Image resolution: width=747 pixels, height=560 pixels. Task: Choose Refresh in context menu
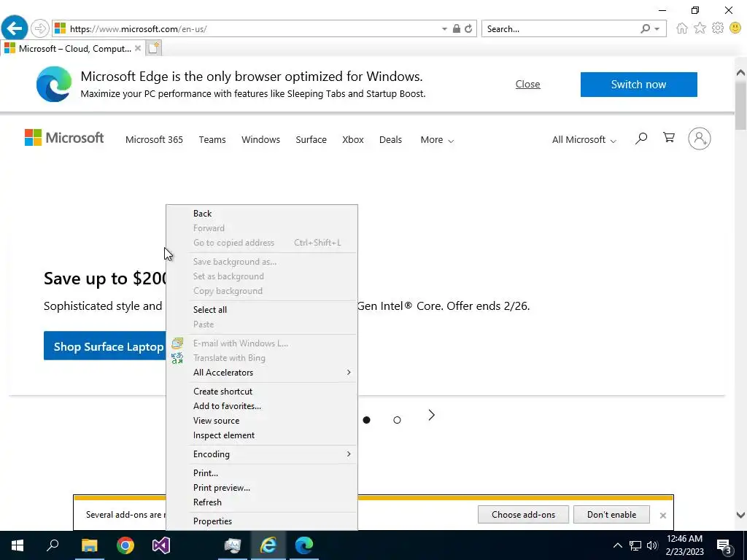pos(262,502)
